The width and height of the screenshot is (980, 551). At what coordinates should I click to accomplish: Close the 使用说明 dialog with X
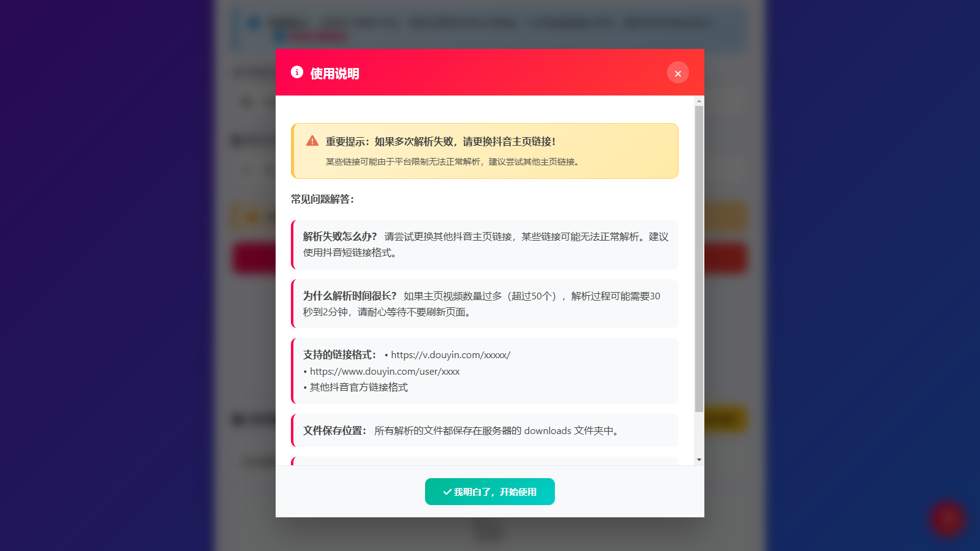tap(678, 73)
